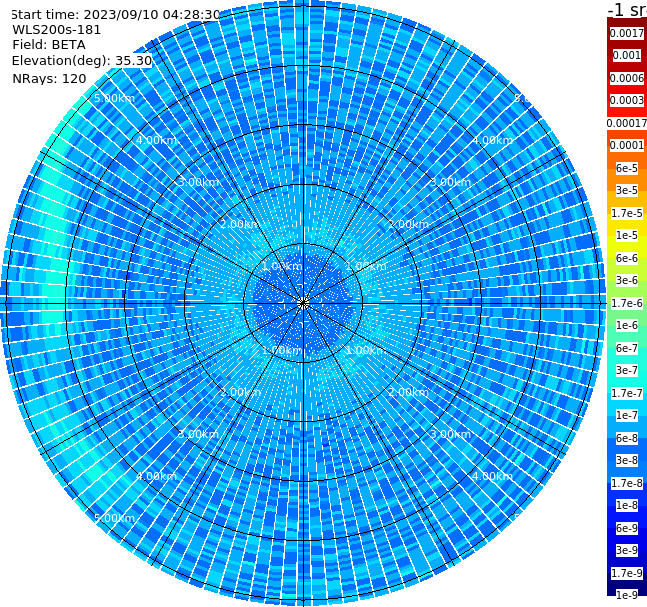Image resolution: width=647 pixels, height=607 pixels.
Task: Click the colorbar unit title '-1 sr'
Action: click(x=627, y=10)
